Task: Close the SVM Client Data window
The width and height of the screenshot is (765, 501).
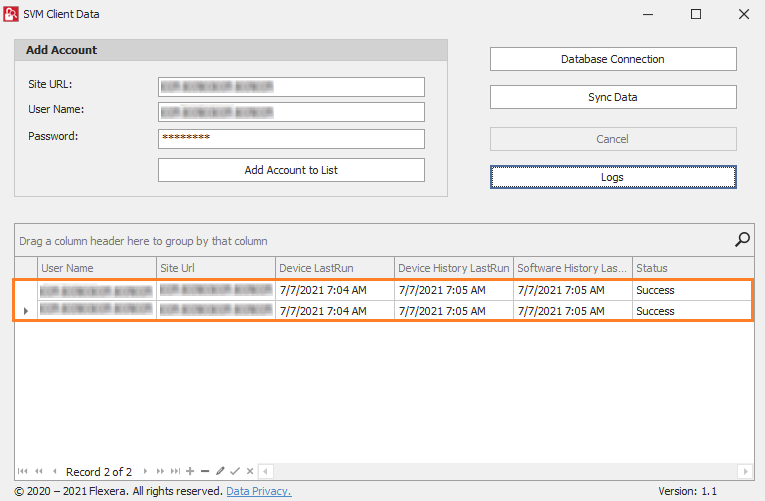Action: point(744,14)
